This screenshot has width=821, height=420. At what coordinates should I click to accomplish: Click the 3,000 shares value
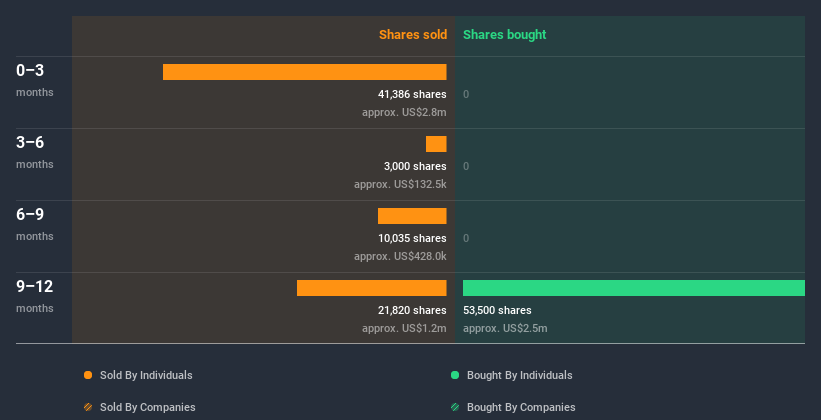coord(415,167)
